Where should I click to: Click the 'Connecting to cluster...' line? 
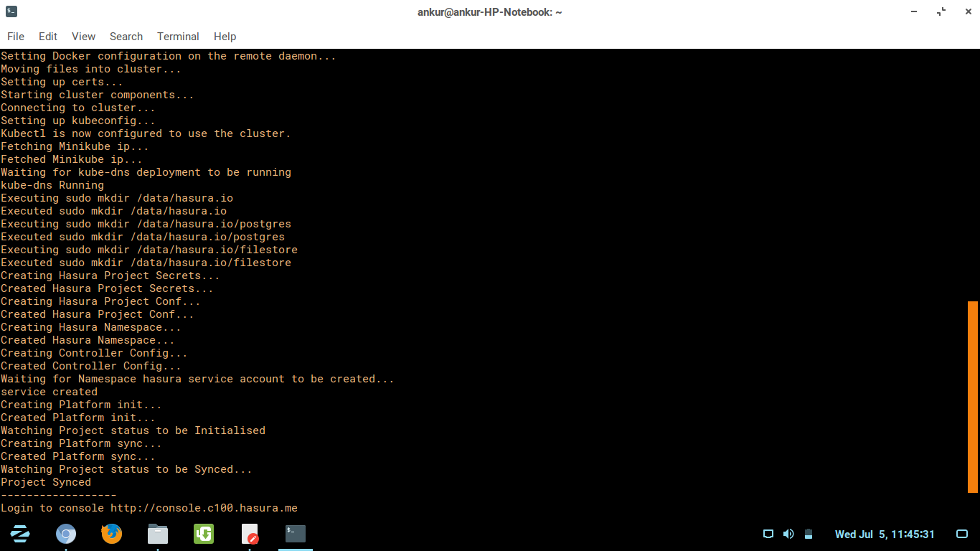(78, 108)
